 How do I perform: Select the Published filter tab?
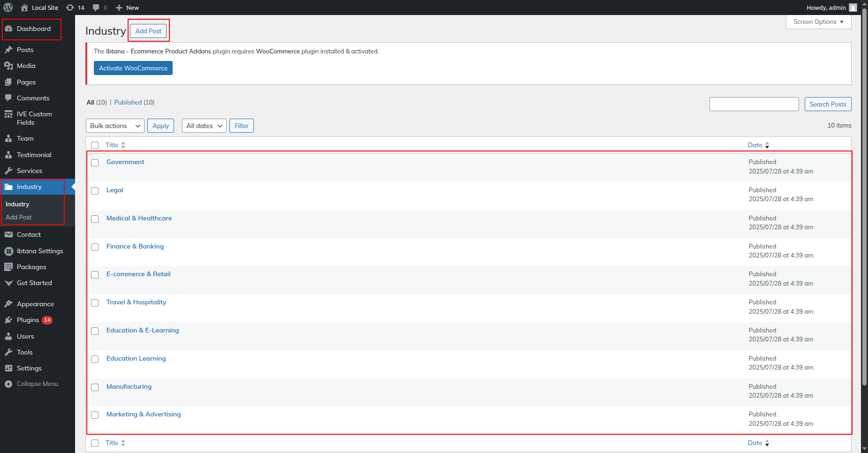128,102
